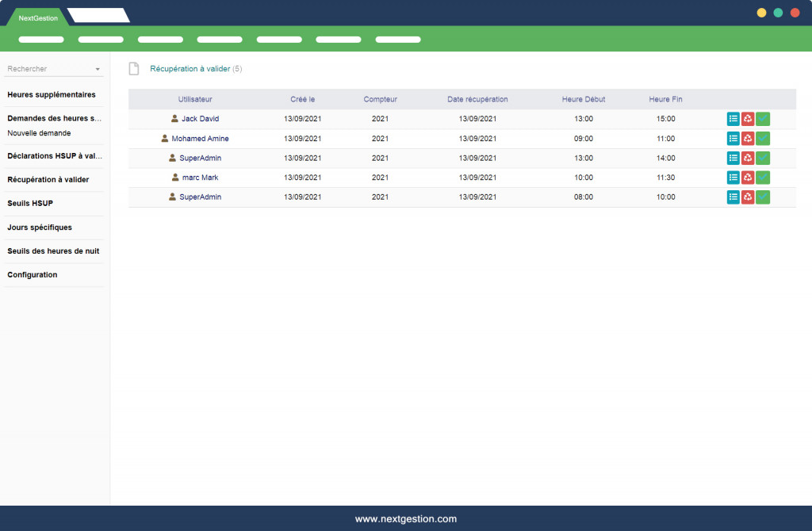Open Heures supplémentaires in the sidebar
This screenshot has width=812, height=531.
[x=52, y=94]
